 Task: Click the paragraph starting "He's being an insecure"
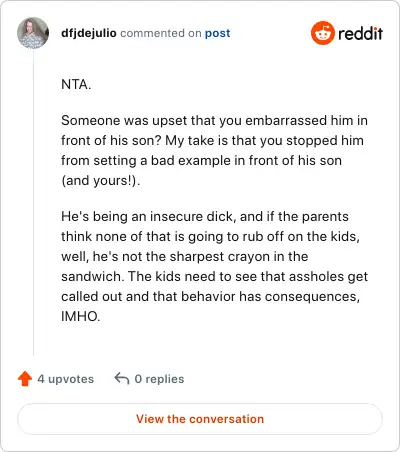pos(214,266)
